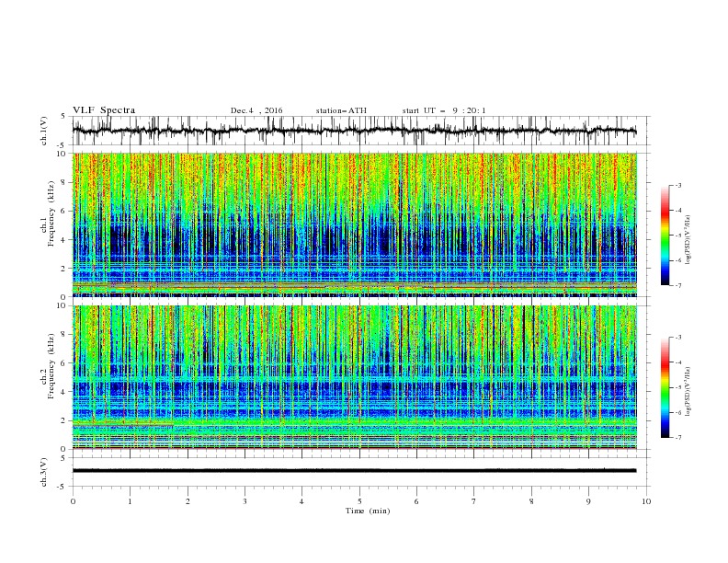Viewport: 728px width, 563px height.
Task: Click the "-3" tick on ch.2 color bar
Action: [x=678, y=338]
